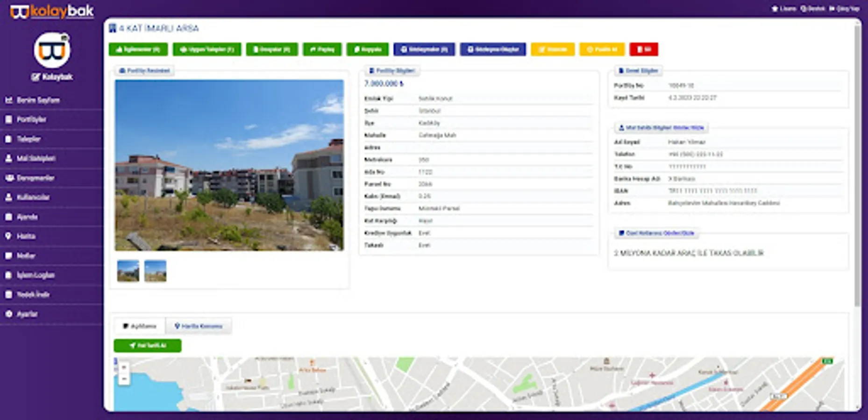Open the blue Sözleşmeler button
The width and height of the screenshot is (868, 420).
click(x=424, y=49)
